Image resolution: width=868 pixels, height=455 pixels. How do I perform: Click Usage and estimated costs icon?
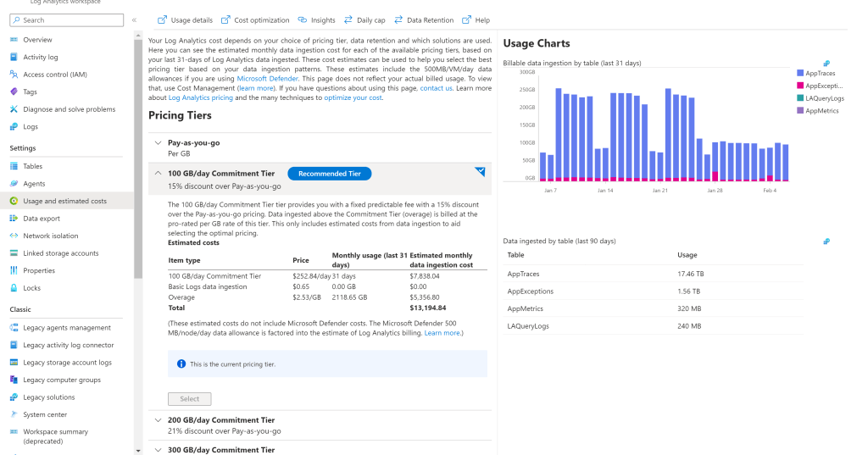[14, 201]
